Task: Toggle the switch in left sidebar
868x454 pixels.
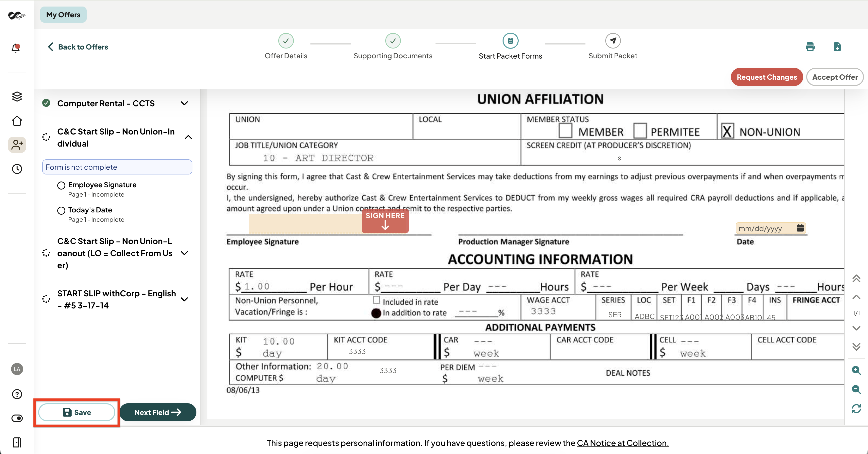Action: pos(17,418)
